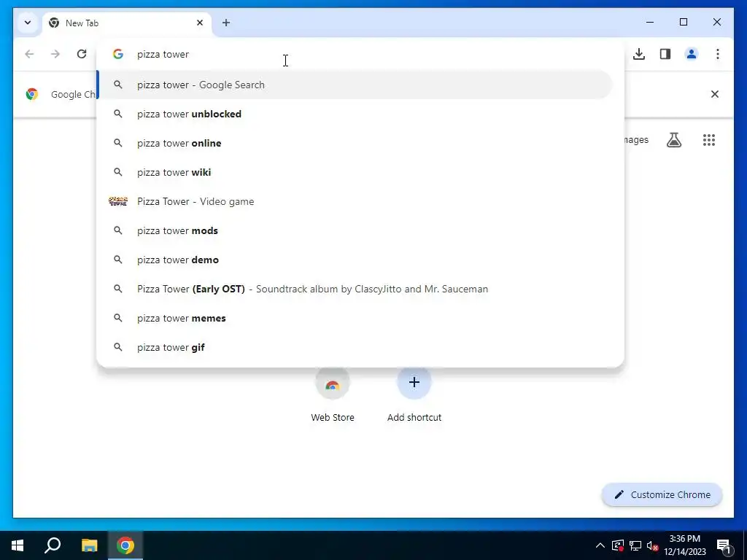Show hidden system tray icons

[x=600, y=545]
